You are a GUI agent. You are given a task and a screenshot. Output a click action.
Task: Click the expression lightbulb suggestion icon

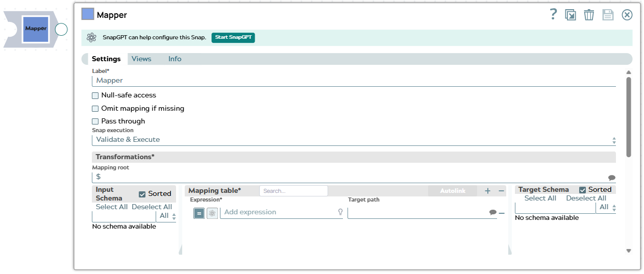[x=340, y=212]
